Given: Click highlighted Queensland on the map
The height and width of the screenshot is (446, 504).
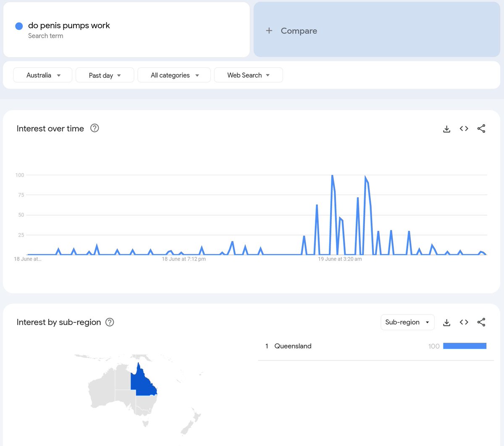Looking at the screenshot, I should pyautogui.click(x=145, y=383).
